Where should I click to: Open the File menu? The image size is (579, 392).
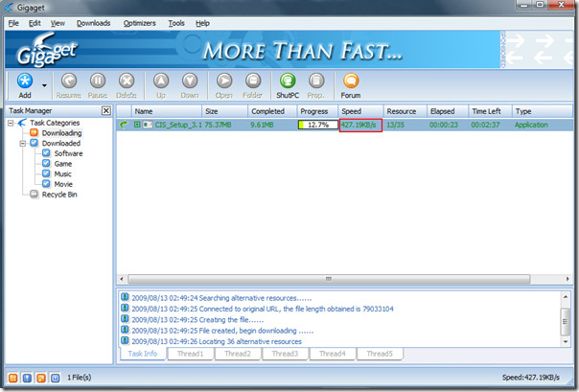pyautogui.click(x=13, y=23)
